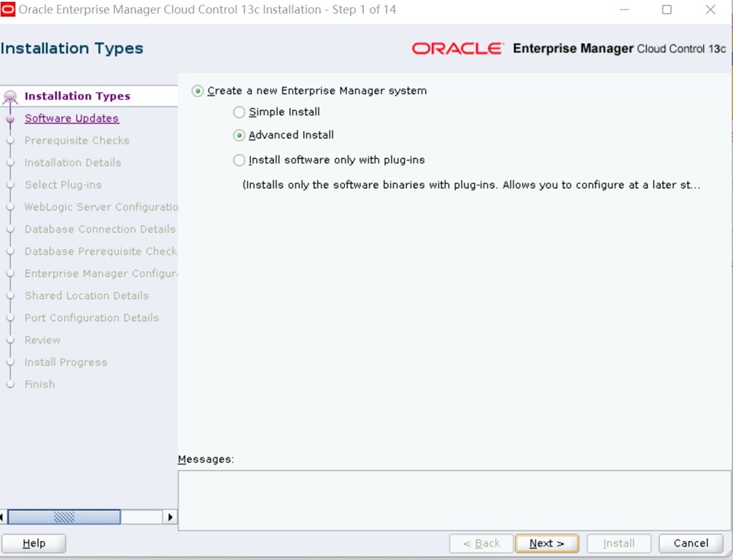Click the Software Updates step bullet
The height and width of the screenshot is (560, 733).
(10, 119)
